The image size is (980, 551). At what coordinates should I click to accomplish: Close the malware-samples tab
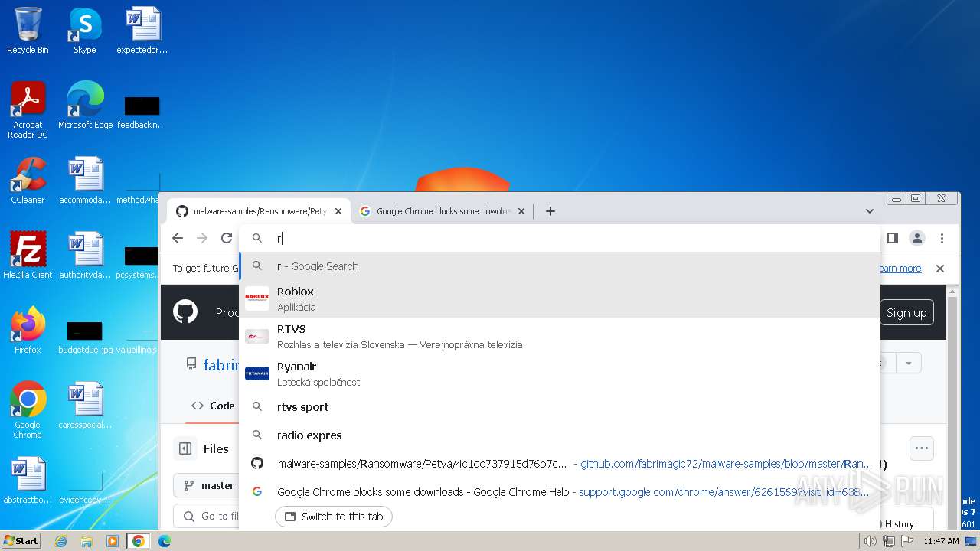tap(339, 211)
